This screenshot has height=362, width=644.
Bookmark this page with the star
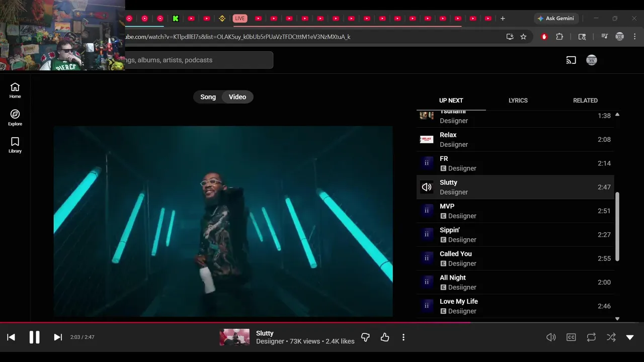523,37
